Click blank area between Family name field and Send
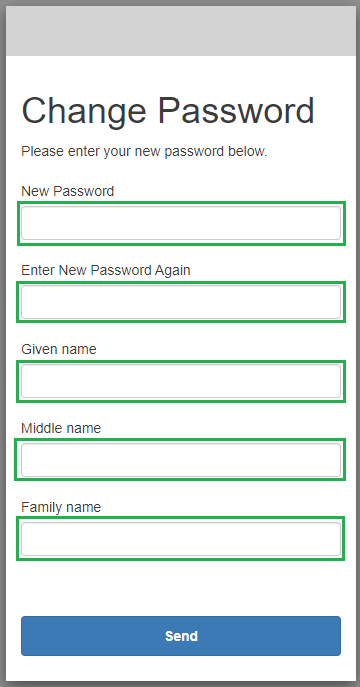Viewport: 360px width, 687px height. click(181, 587)
